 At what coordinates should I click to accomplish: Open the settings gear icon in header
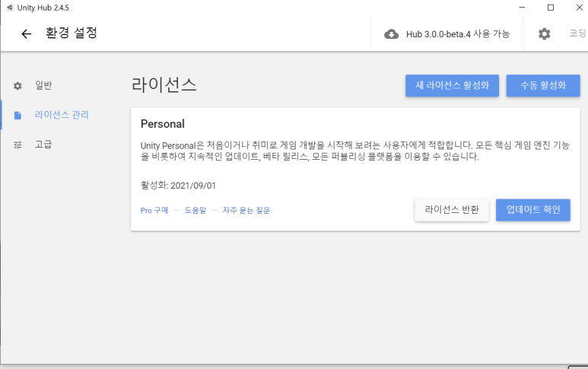[544, 34]
